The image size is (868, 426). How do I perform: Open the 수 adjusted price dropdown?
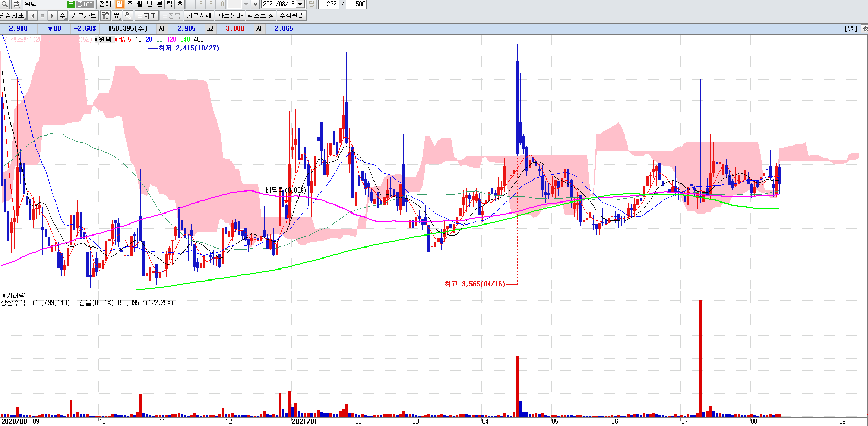pos(62,16)
